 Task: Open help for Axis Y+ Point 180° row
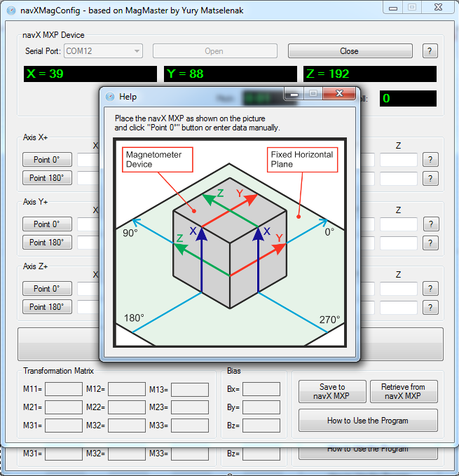[430, 243]
